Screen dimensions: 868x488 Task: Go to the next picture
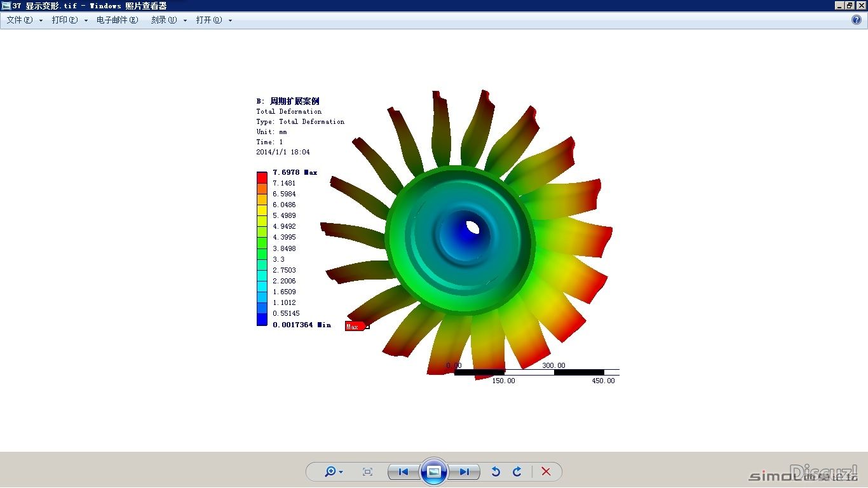465,471
